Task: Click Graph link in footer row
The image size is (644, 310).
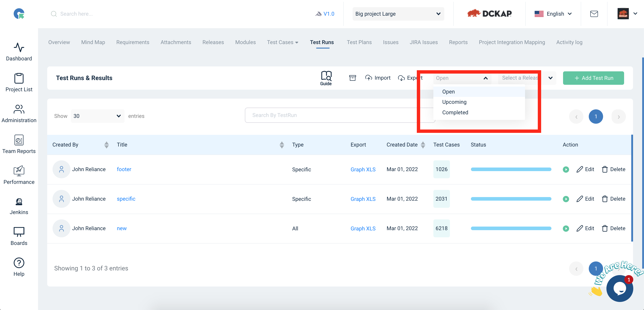Action: click(x=357, y=170)
